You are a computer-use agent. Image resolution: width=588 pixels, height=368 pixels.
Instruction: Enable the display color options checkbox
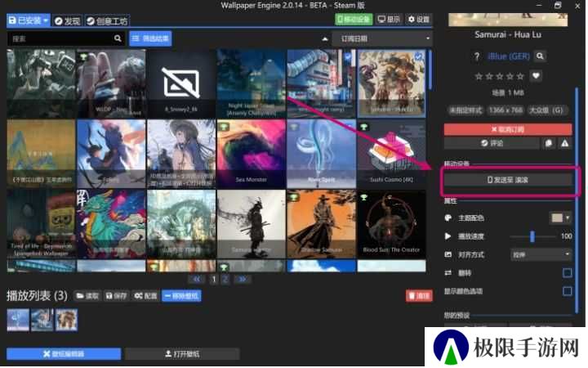(567, 291)
